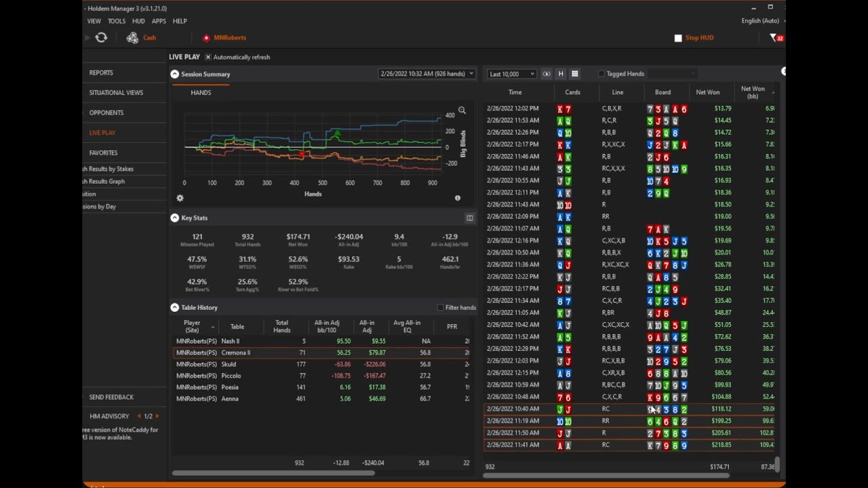Click the hands list horizontal scrollbar
The height and width of the screenshot is (488, 868).
pos(606,476)
